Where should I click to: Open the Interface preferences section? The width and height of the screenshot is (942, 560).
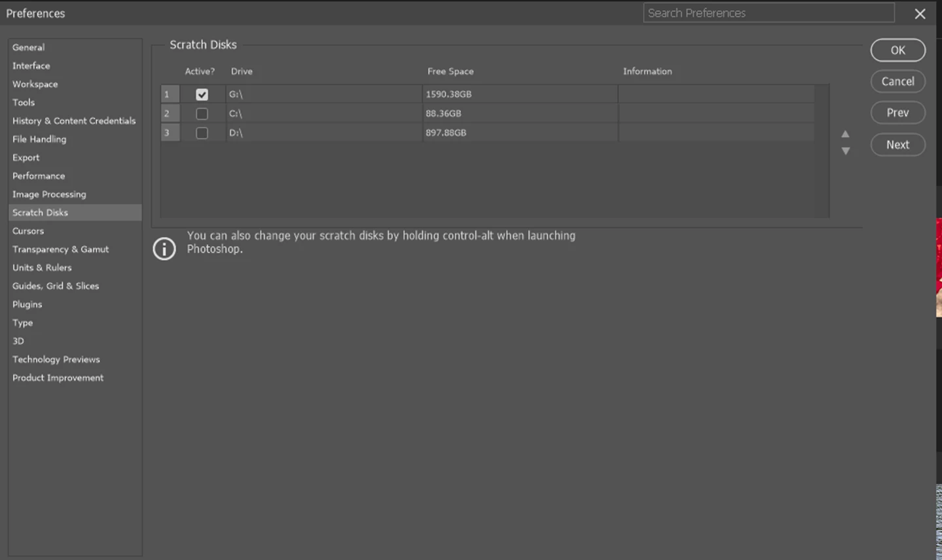click(x=31, y=65)
